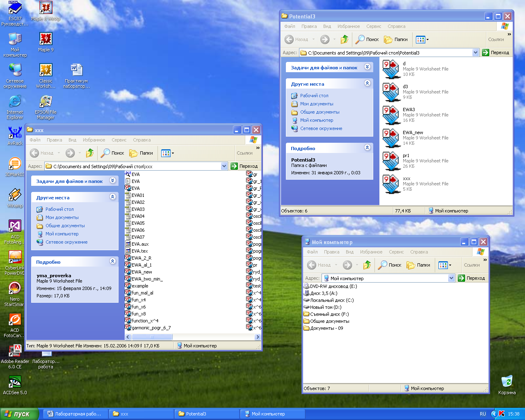Viewport: 525px width, 420px height.
Task: Click Поиск search in Potential3 toolbar
Action: pyautogui.click(x=367, y=39)
